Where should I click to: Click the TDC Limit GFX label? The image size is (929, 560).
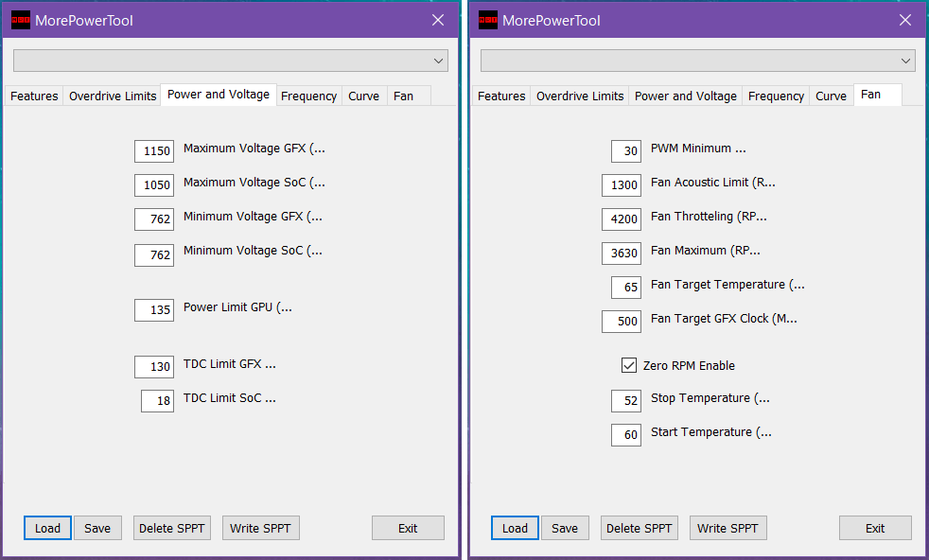coord(230,364)
